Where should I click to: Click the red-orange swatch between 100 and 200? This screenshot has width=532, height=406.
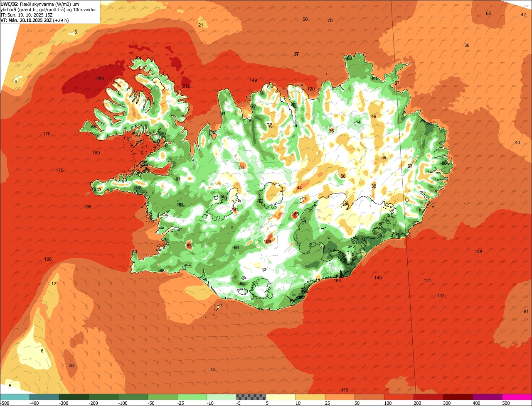[399, 397]
